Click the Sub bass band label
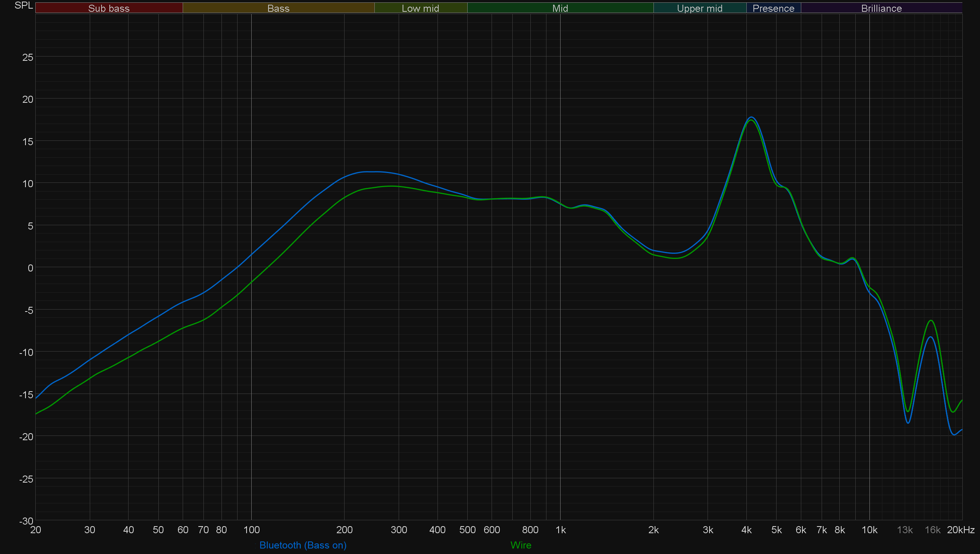The width and height of the screenshot is (980, 554). click(x=109, y=8)
